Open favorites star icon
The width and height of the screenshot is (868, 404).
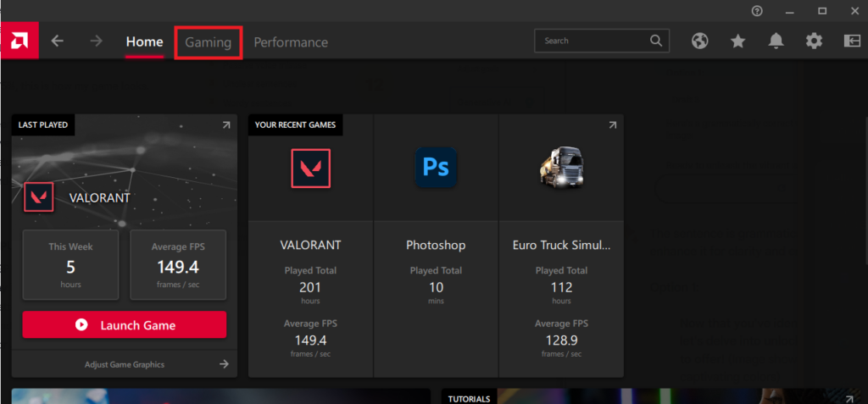pyautogui.click(x=737, y=42)
